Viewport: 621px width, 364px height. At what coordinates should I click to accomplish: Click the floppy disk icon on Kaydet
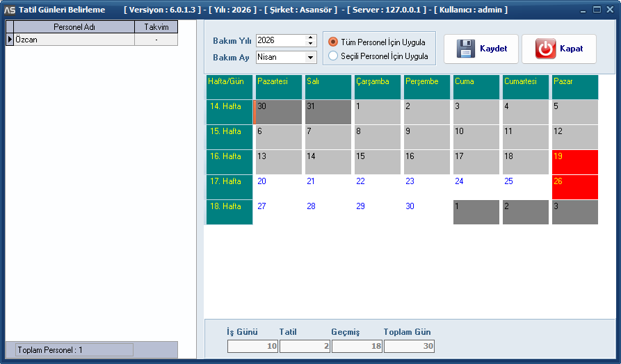click(465, 49)
